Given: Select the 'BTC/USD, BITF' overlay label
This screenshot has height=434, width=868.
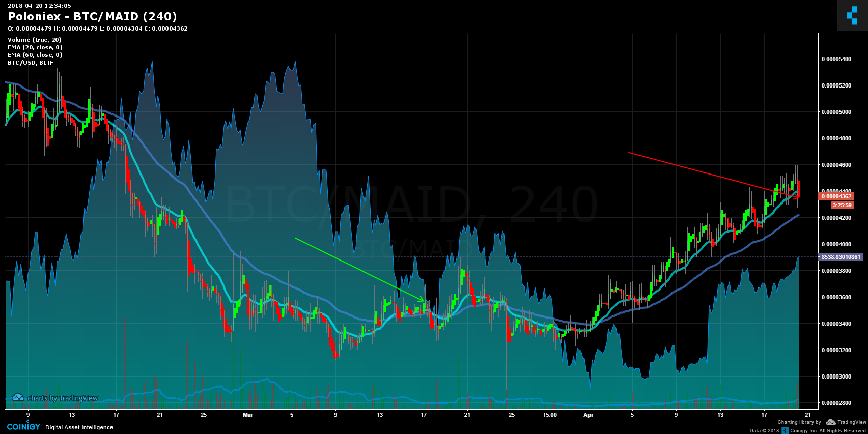Looking at the screenshot, I should click(x=31, y=63).
